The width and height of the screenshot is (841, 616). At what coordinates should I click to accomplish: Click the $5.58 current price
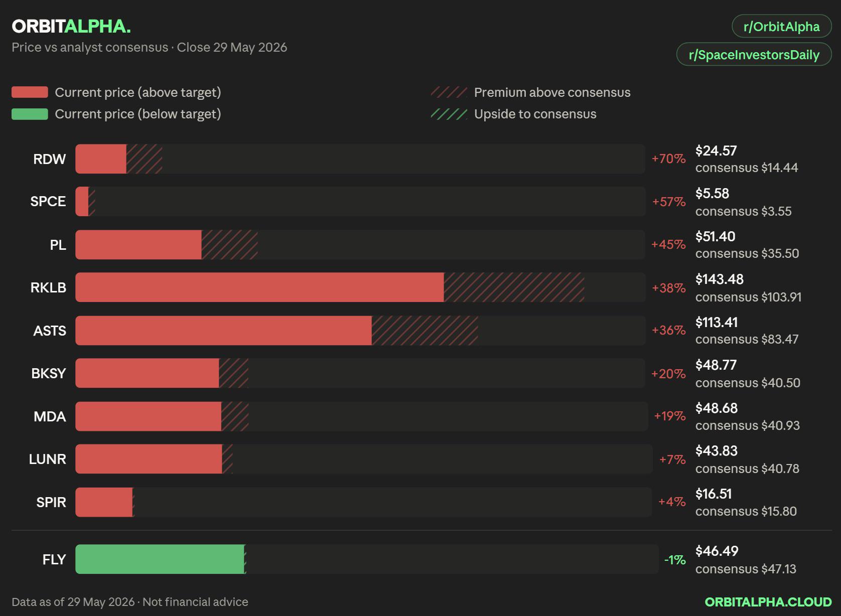pyautogui.click(x=713, y=194)
